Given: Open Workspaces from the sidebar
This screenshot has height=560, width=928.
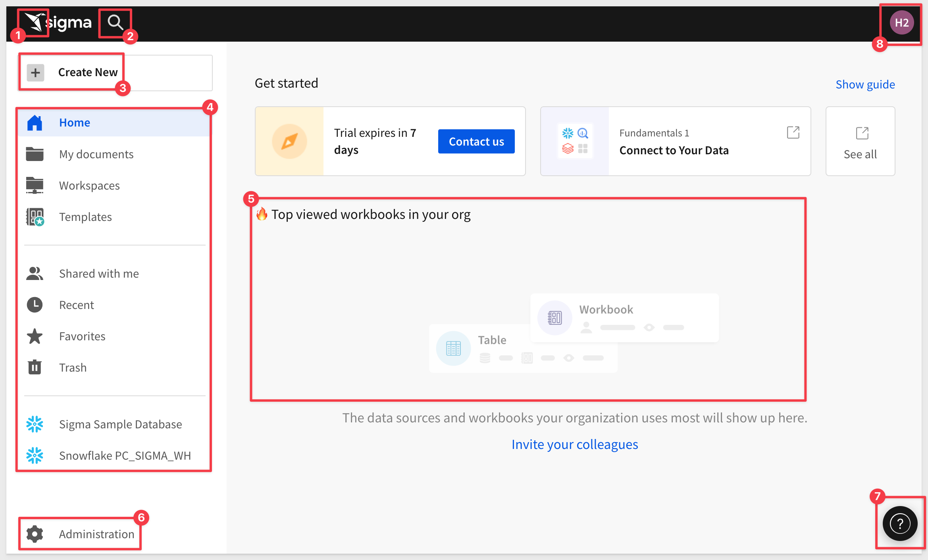Looking at the screenshot, I should coord(114,185).
